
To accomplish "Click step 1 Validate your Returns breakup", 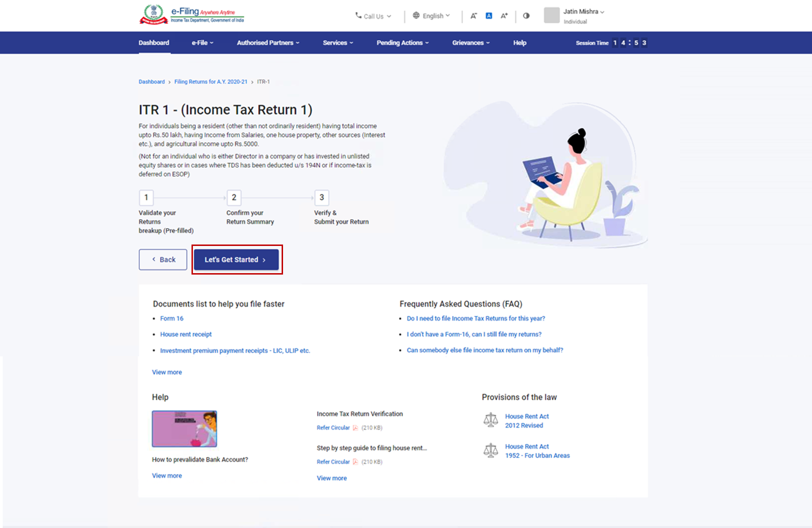I will click(146, 198).
